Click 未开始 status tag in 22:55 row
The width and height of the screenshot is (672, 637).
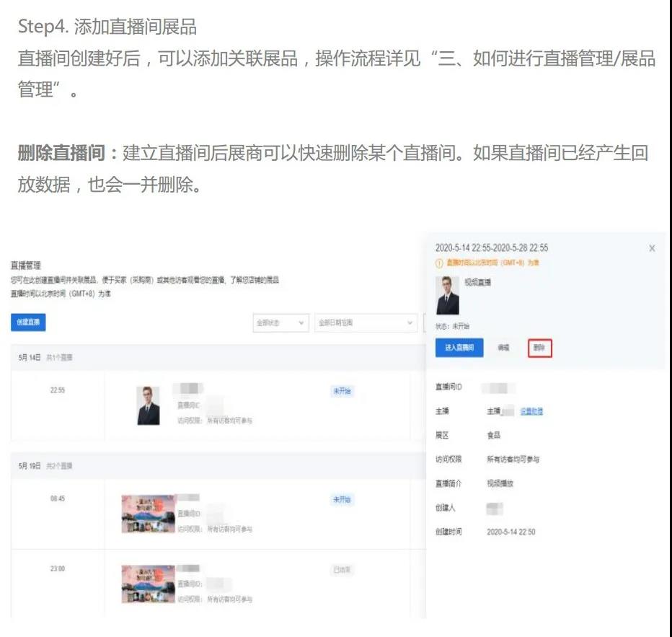(342, 391)
